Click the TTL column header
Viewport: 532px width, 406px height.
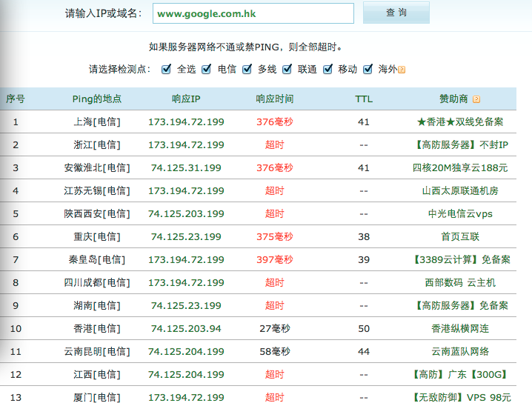pyautogui.click(x=364, y=99)
